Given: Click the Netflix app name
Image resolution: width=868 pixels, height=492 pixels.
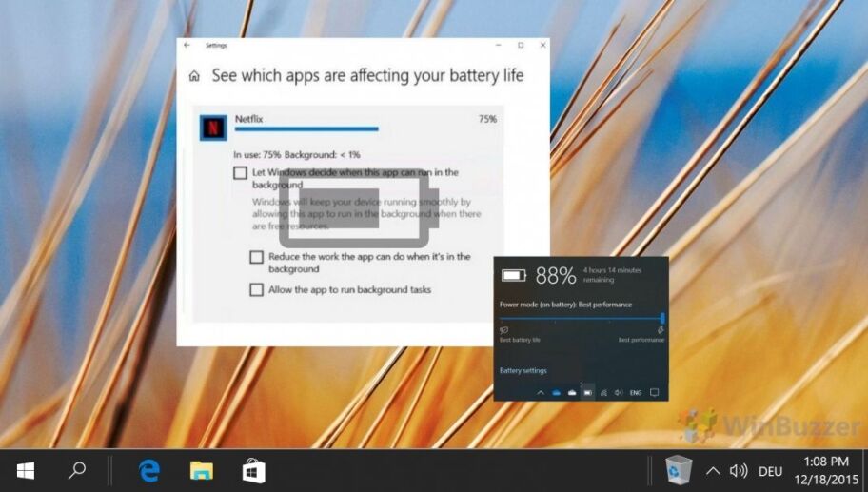Looking at the screenshot, I should point(248,118).
